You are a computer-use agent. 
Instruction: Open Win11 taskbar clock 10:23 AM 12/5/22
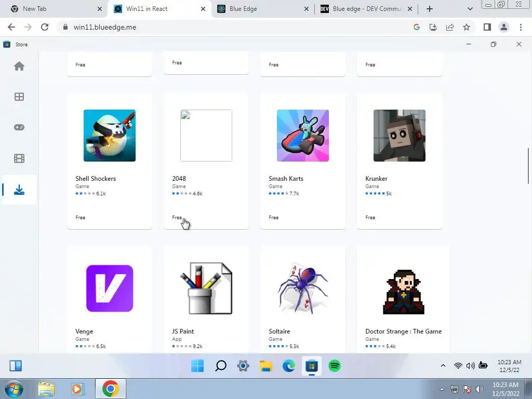point(509,366)
